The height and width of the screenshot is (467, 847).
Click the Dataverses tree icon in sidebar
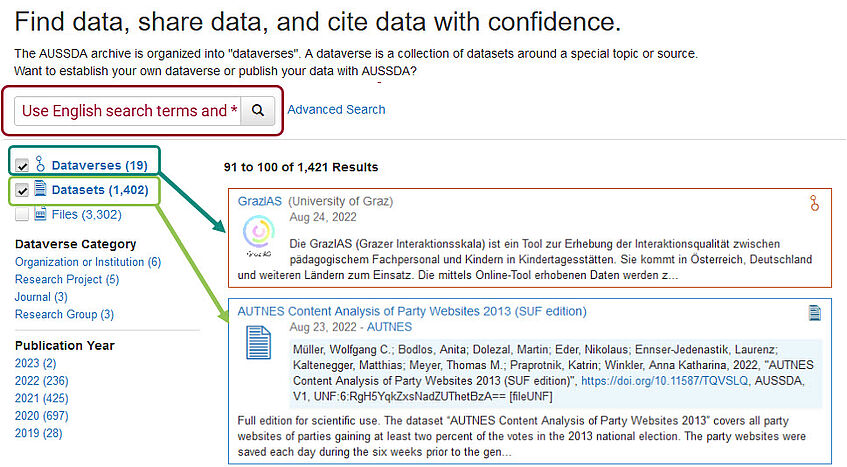coord(40,164)
